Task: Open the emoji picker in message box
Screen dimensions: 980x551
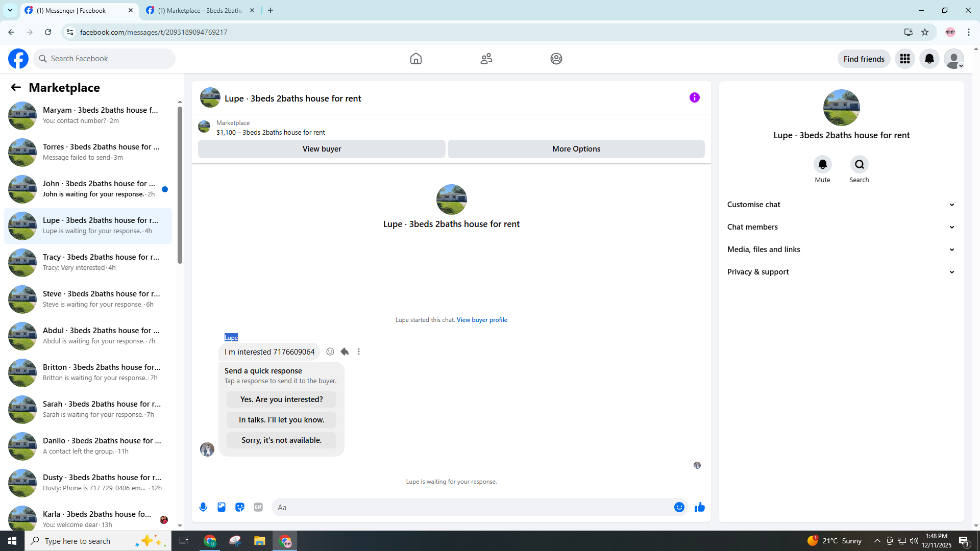Action: pyautogui.click(x=679, y=507)
